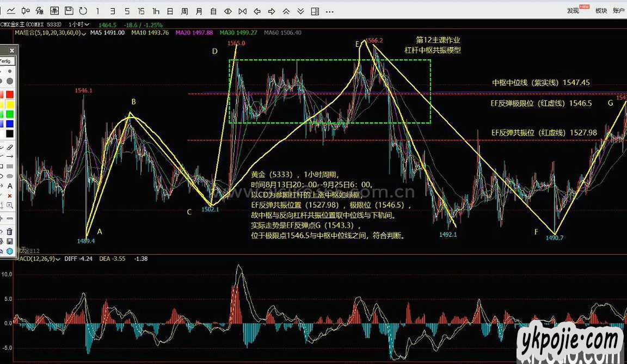Switch to the weekly (周) period

[x=185, y=11]
